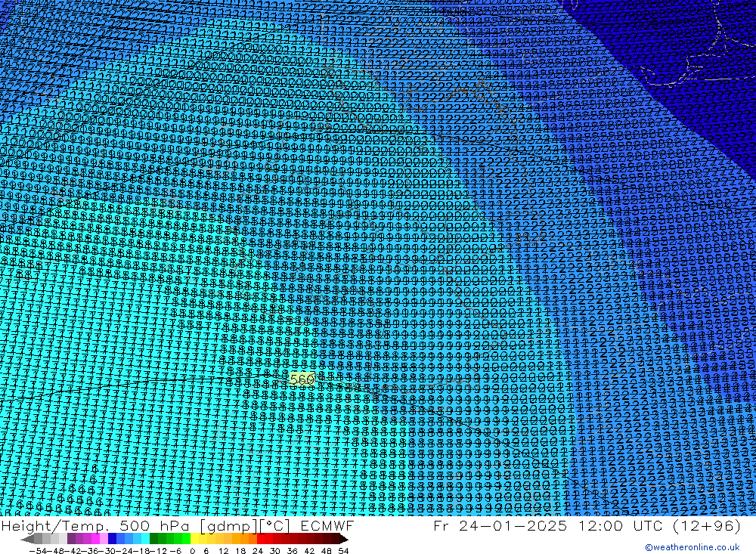Click the yellow 0 legend swatch
The image size is (756, 554).
pyautogui.click(x=195, y=539)
